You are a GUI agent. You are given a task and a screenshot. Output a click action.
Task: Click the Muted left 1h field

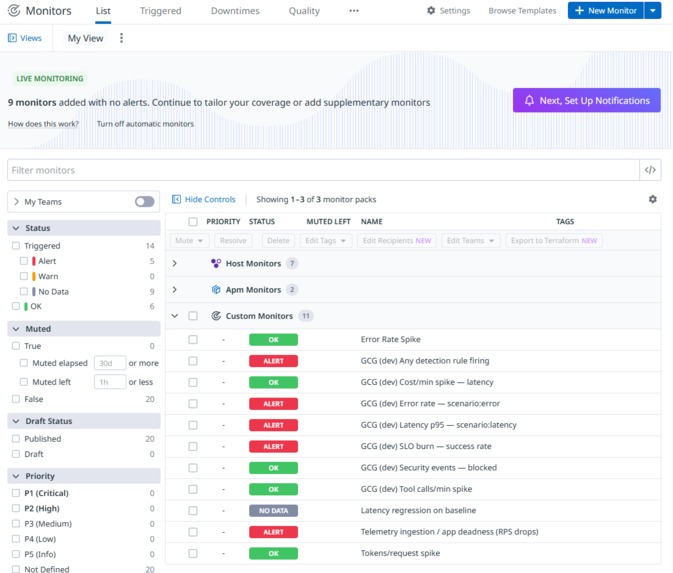110,382
